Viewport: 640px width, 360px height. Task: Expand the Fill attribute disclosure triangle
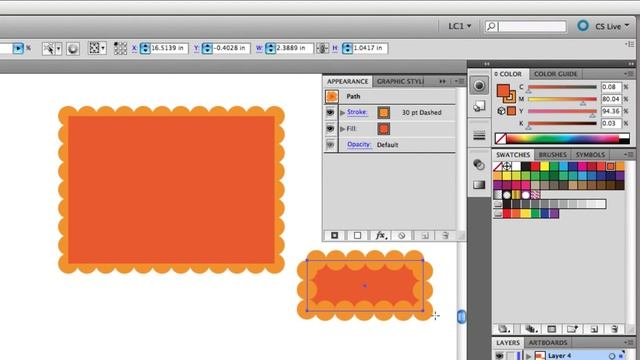[x=342, y=129]
